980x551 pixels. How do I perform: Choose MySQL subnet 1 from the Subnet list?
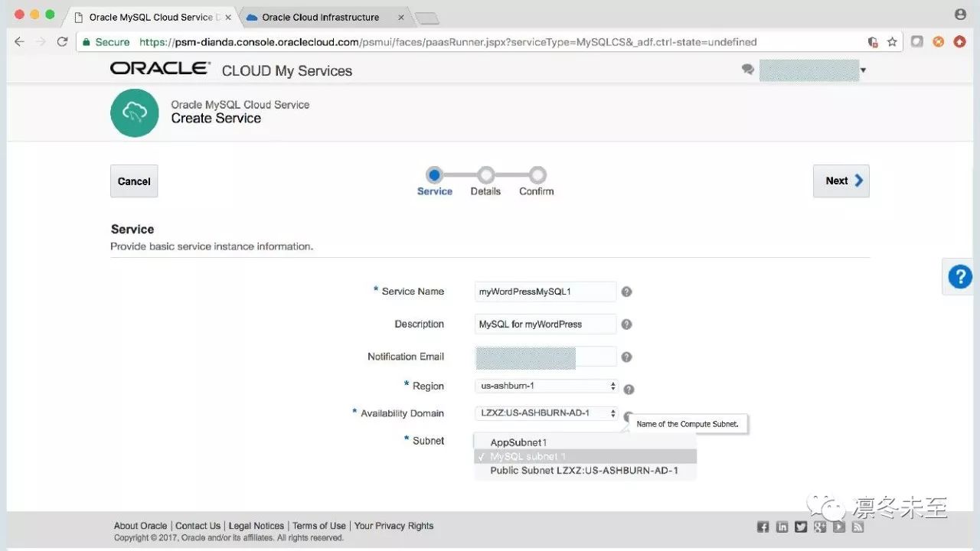click(585, 456)
